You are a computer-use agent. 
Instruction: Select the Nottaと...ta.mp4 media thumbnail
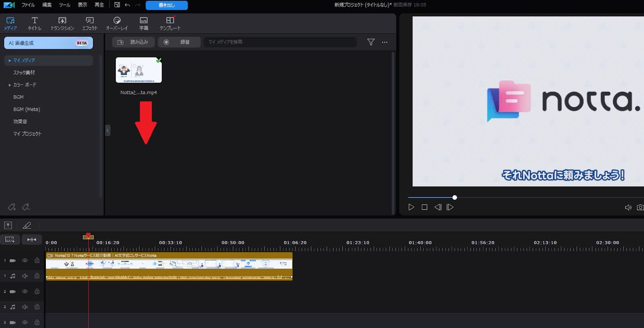point(139,70)
